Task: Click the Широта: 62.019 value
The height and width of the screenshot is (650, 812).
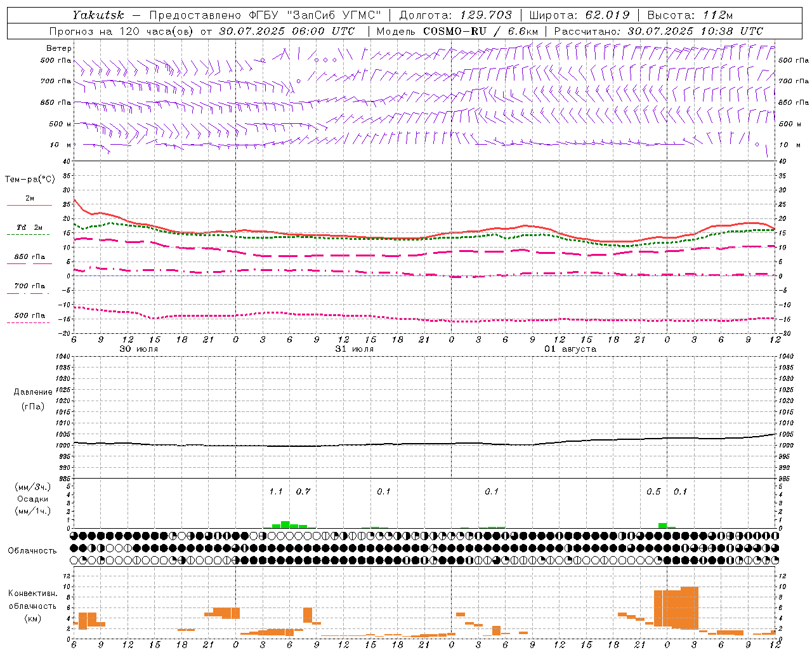Action: [x=579, y=15]
